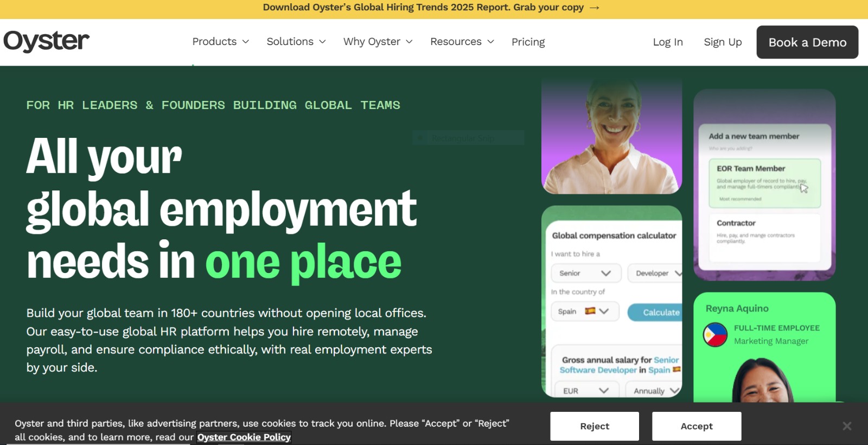Click the arrow icon in the top banner
The image size is (868, 445).
coord(595,8)
